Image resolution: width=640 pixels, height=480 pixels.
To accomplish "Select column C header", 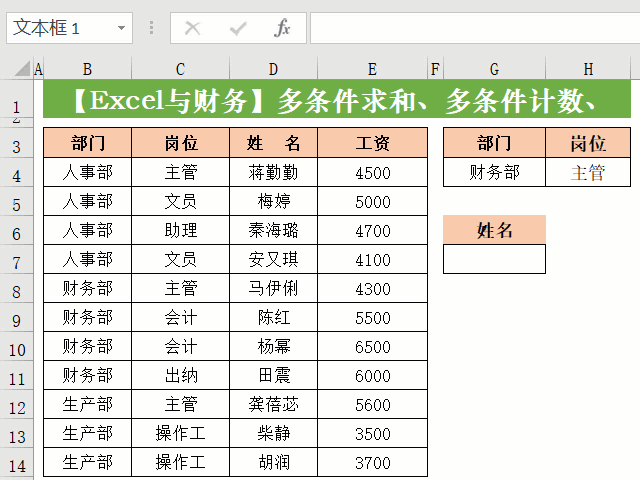I will coord(180,69).
